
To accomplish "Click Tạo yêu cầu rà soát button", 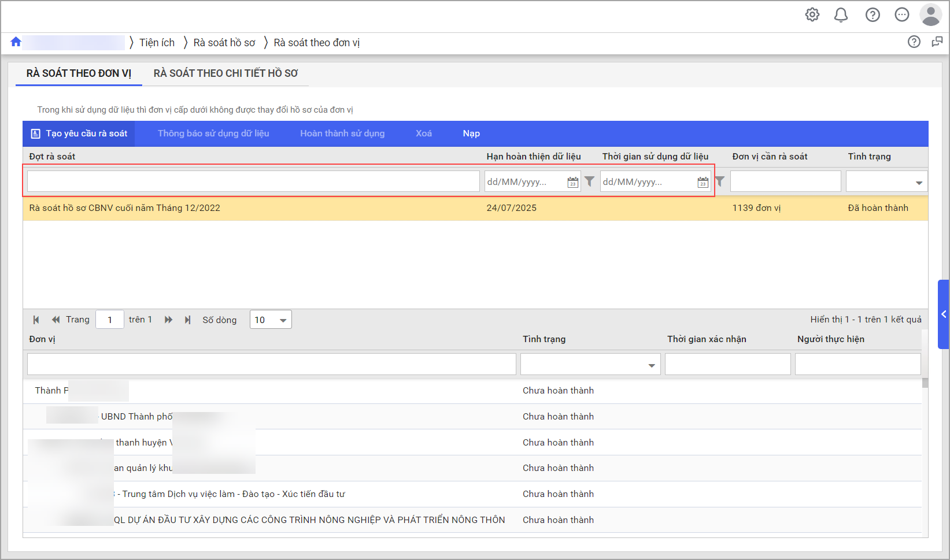I will [79, 133].
